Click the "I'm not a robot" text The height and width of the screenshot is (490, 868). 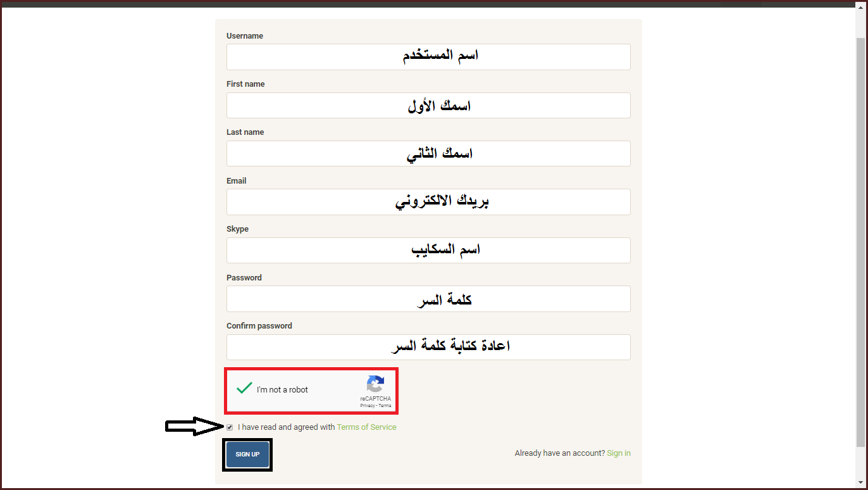pyautogui.click(x=282, y=390)
